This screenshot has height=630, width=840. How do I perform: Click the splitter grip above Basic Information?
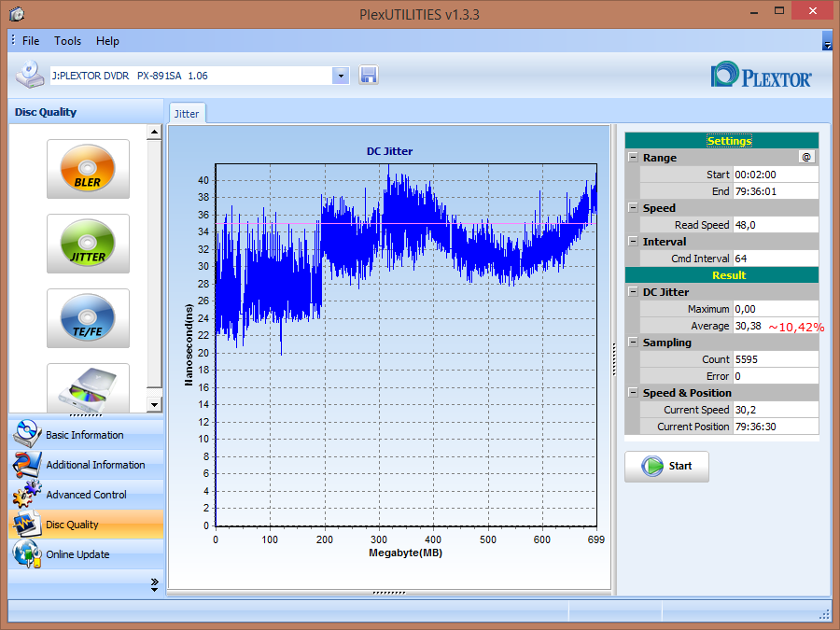(x=86, y=415)
